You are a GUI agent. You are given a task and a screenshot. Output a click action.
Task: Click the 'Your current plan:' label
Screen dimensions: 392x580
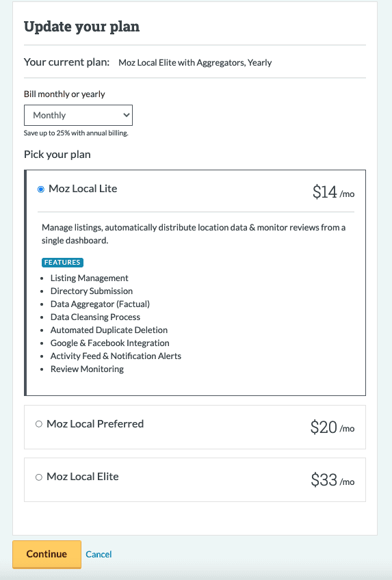click(66, 62)
